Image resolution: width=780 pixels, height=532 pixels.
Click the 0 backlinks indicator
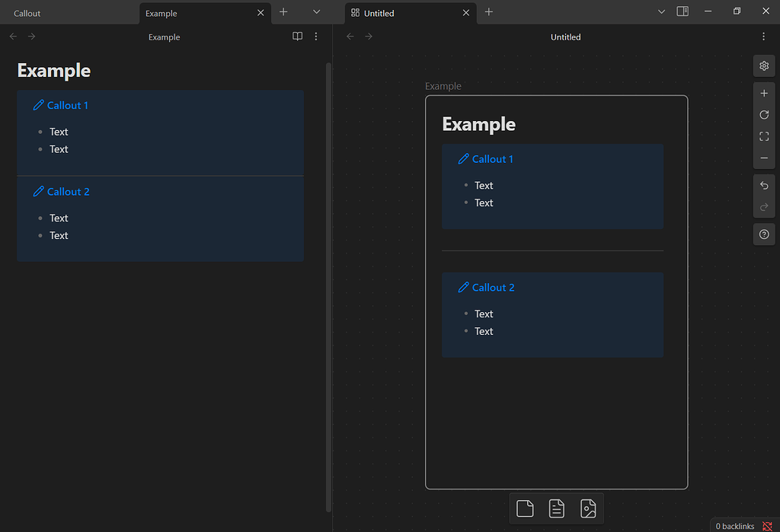pyautogui.click(x=734, y=526)
